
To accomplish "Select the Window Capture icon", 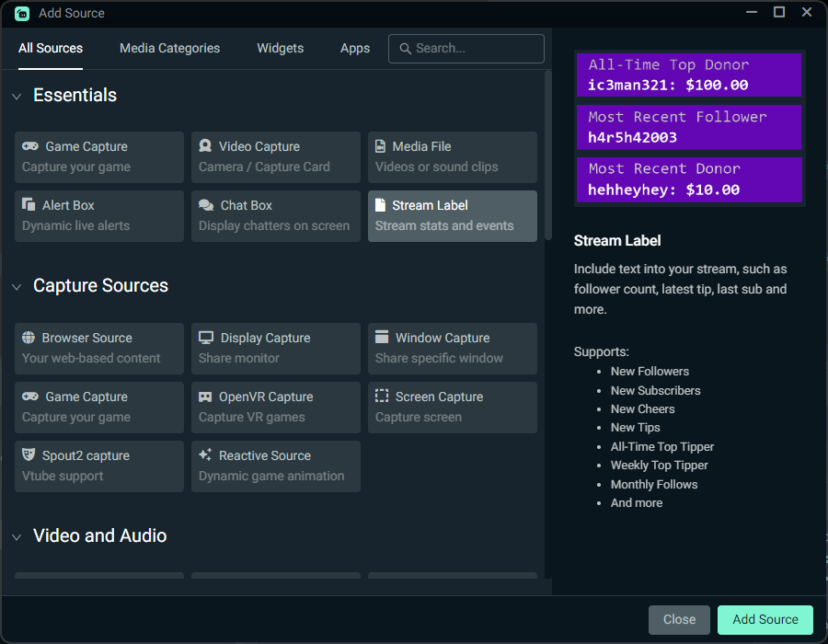I will coord(382,338).
